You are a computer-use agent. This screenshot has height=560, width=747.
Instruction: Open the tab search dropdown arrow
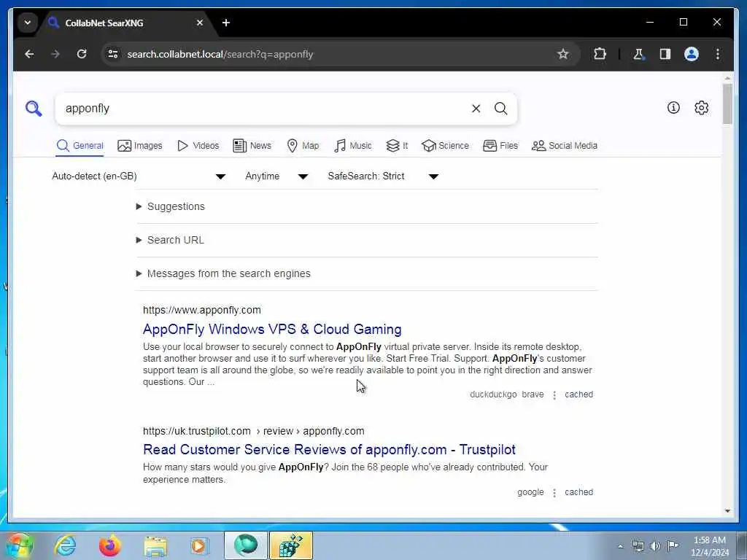28,23
